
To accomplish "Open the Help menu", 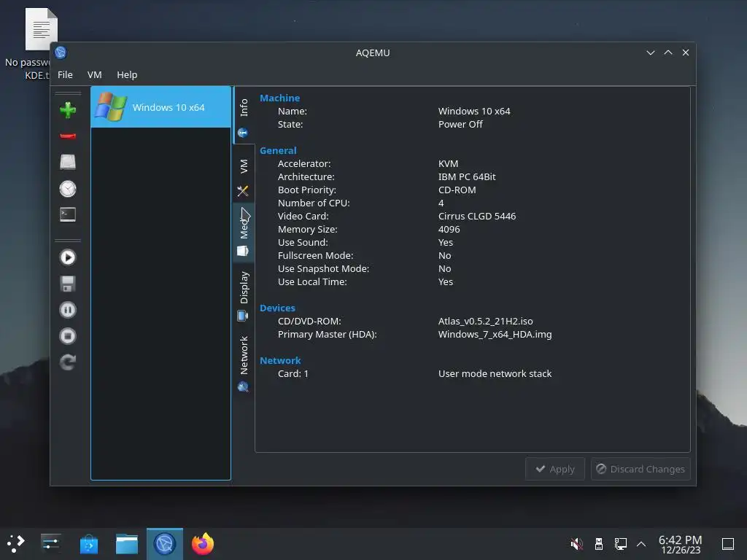I will point(127,75).
